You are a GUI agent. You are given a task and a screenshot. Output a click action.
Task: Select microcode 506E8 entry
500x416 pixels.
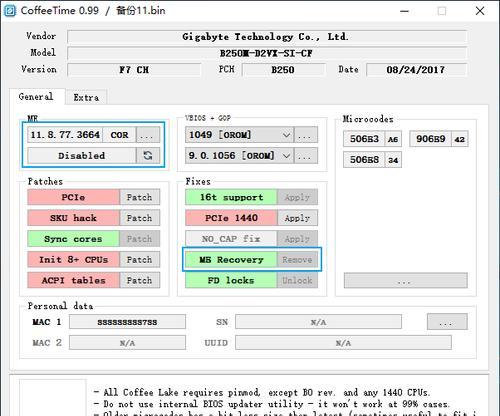tap(372, 160)
